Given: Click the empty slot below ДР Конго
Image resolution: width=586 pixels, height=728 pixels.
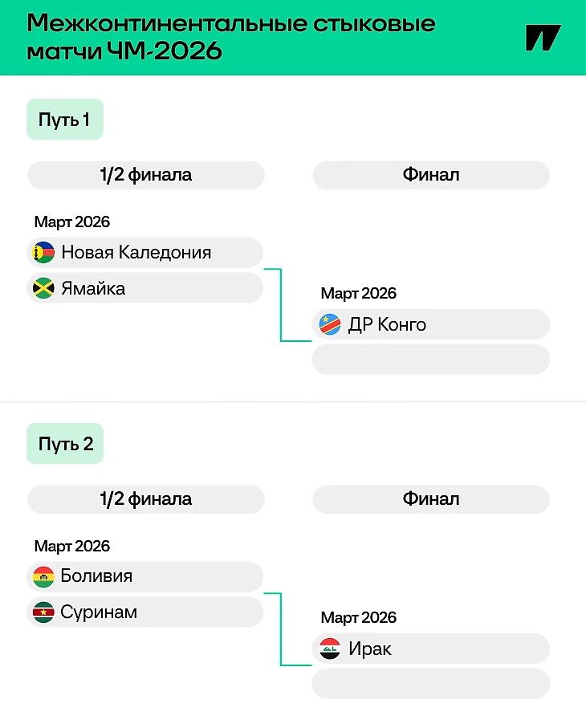Looking at the screenshot, I should [430, 360].
